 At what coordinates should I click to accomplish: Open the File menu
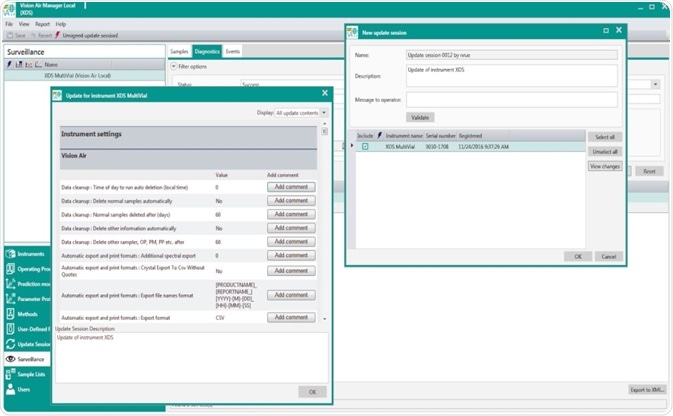tap(9, 24)
